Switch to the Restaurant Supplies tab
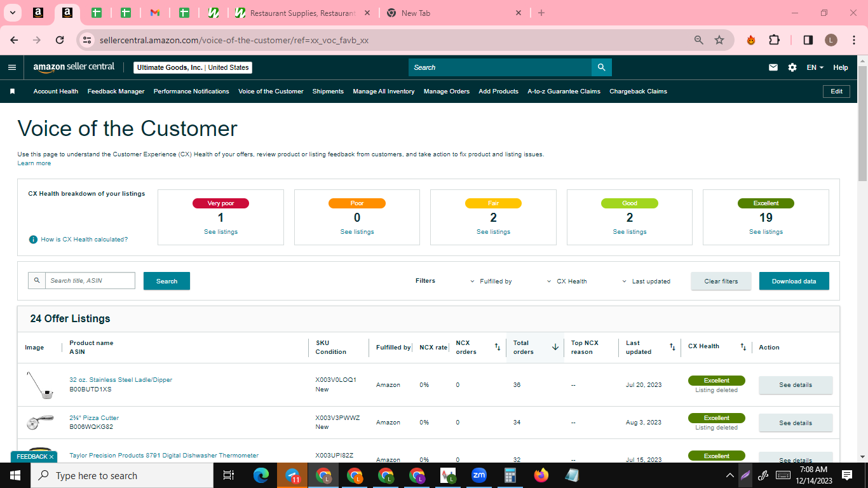Screen dimensions: 868x488 (x=302, y=13)
